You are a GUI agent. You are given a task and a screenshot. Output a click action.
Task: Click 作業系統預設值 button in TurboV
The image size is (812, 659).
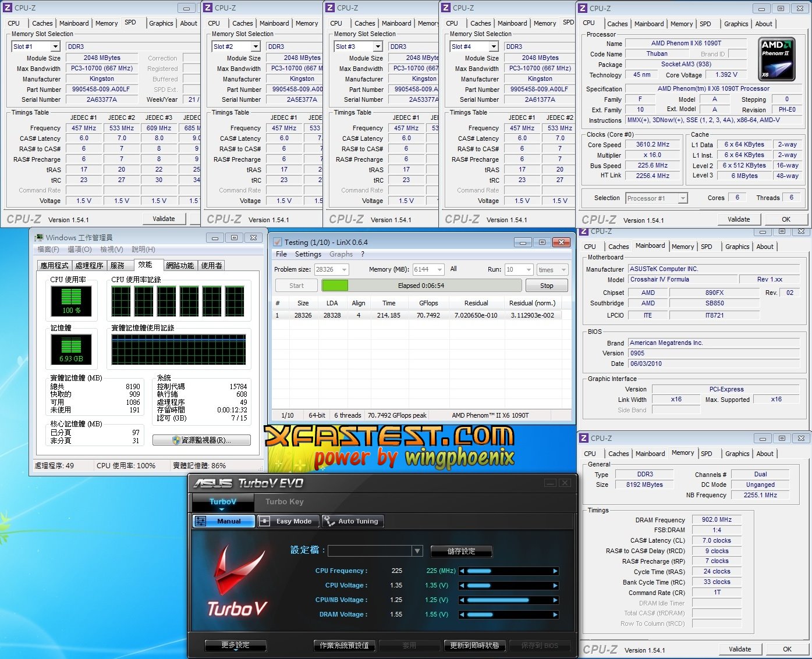[x=344, y=645]
